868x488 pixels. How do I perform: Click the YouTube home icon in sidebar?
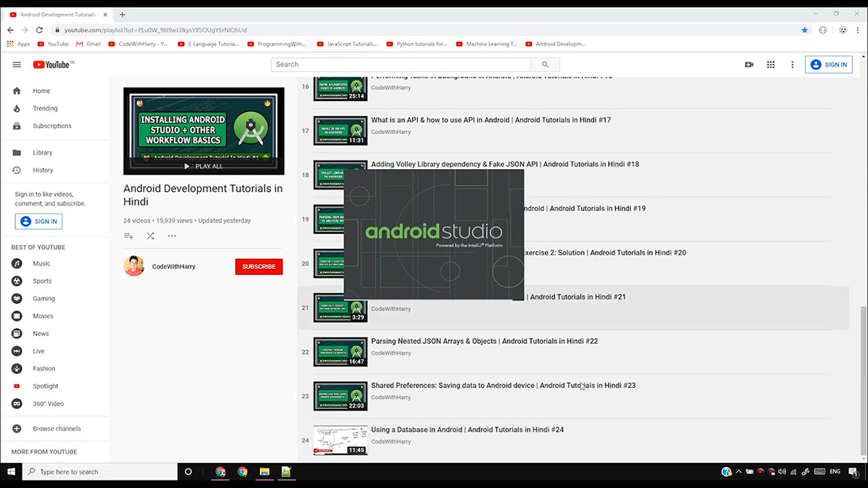pyautogui.click(x=16, y=90)
